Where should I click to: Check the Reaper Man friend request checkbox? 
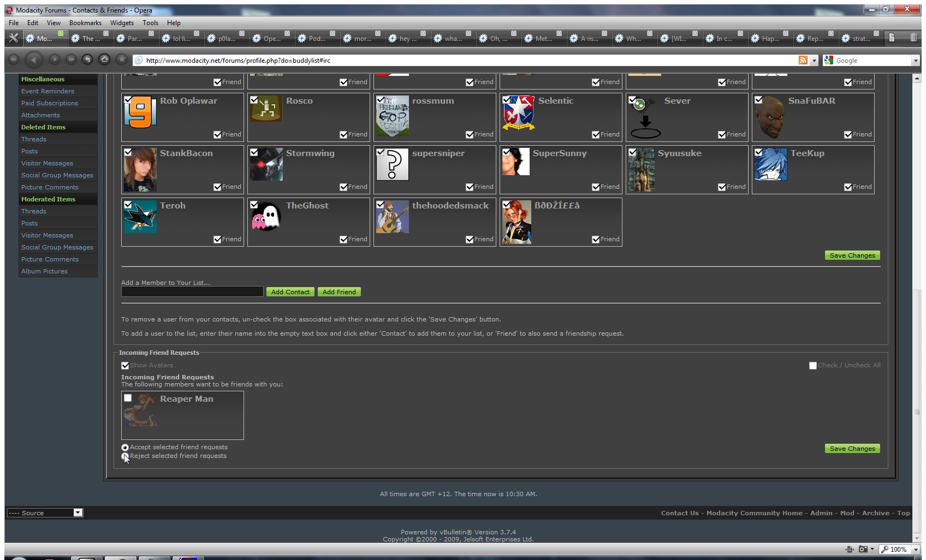point(128,398)
